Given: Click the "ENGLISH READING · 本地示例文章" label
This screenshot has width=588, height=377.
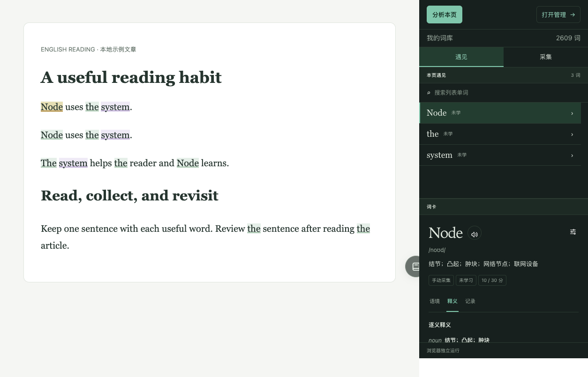Looking at the screenshot, I should point(89,49).
